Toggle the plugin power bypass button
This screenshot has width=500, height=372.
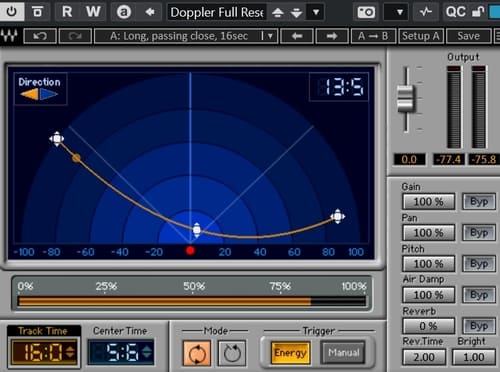point(12,12)
